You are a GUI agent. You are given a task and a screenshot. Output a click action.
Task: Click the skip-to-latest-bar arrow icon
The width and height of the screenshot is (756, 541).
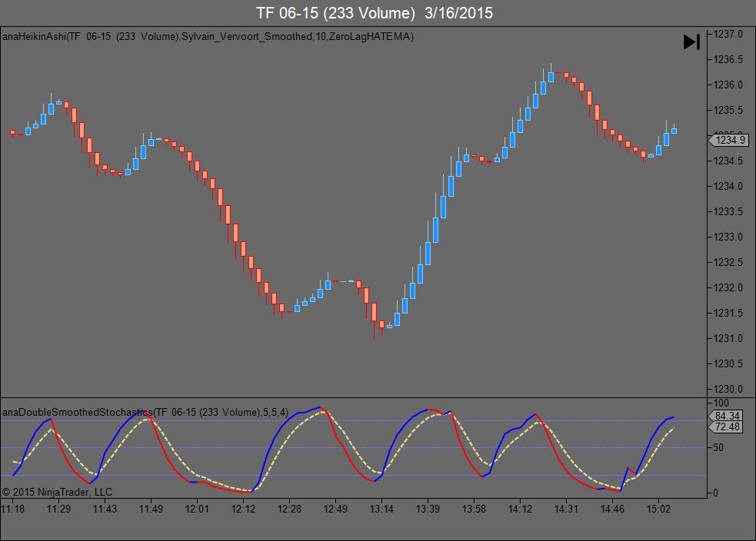pyautogui.click(x=691, y=42)
